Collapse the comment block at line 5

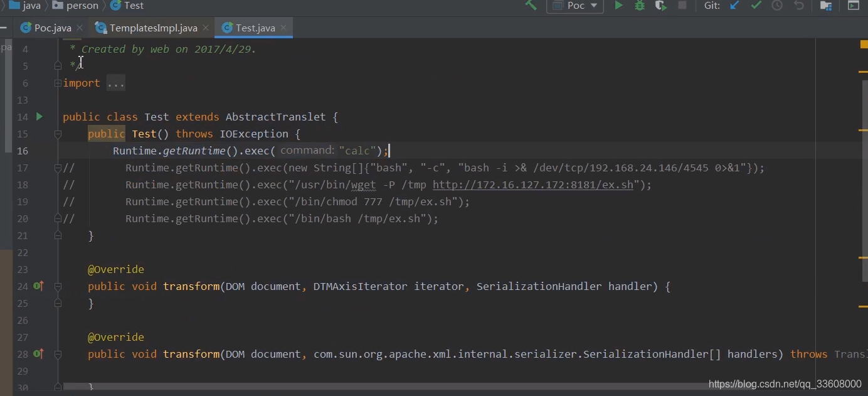(x=58, y=65)
